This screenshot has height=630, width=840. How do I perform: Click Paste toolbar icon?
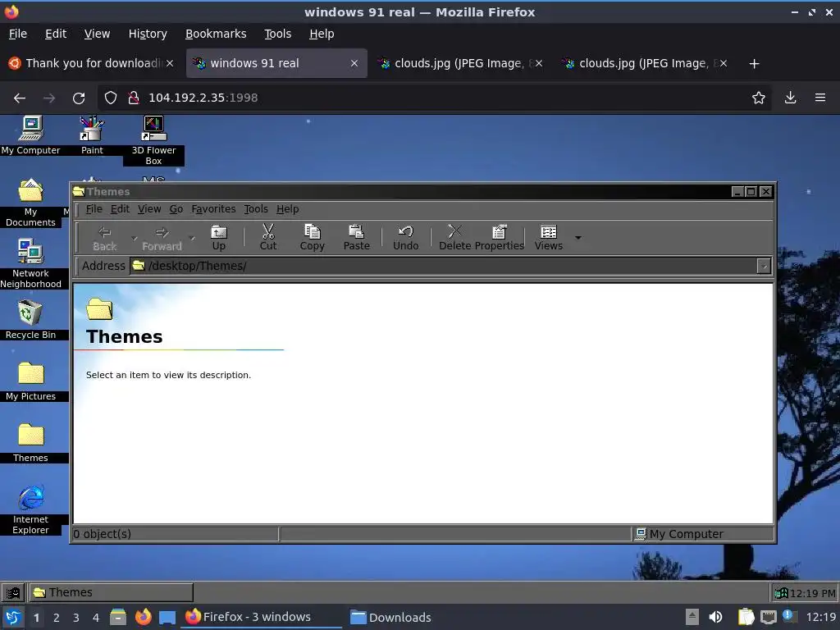pyautogui.click(x=356, y=238)
